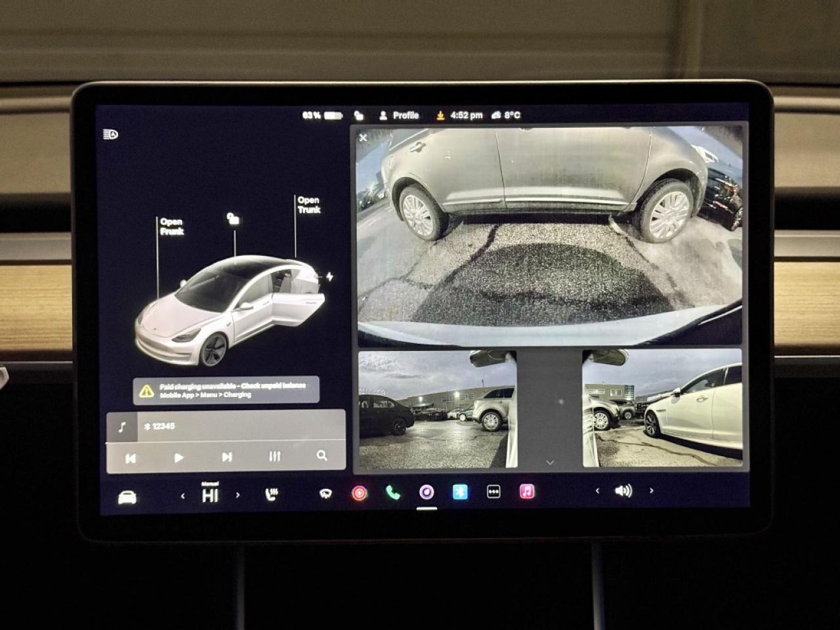Increase volume with right arrow
Screen dimensions: 840x630
pos(651,490)
